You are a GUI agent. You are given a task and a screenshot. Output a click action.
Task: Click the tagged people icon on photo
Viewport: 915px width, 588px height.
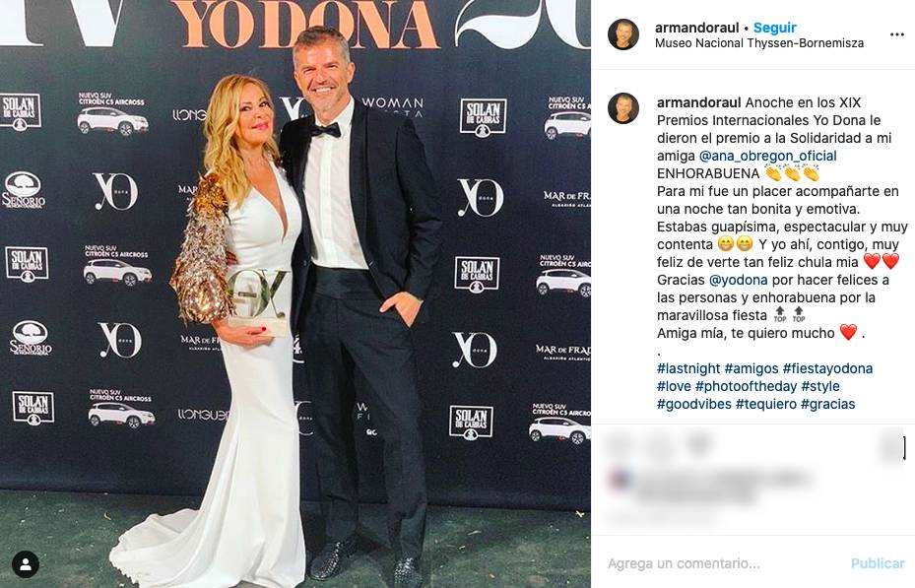pyautogui.click(x=25, y=564)
